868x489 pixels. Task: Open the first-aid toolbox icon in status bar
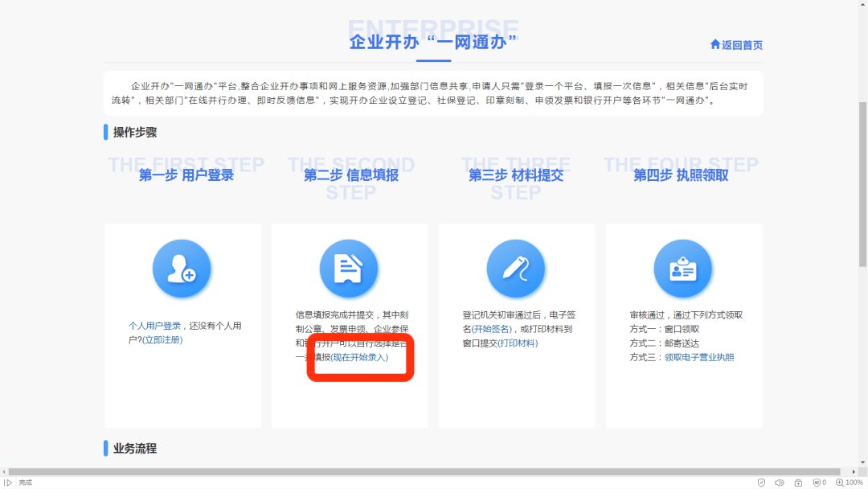point(798,483)
